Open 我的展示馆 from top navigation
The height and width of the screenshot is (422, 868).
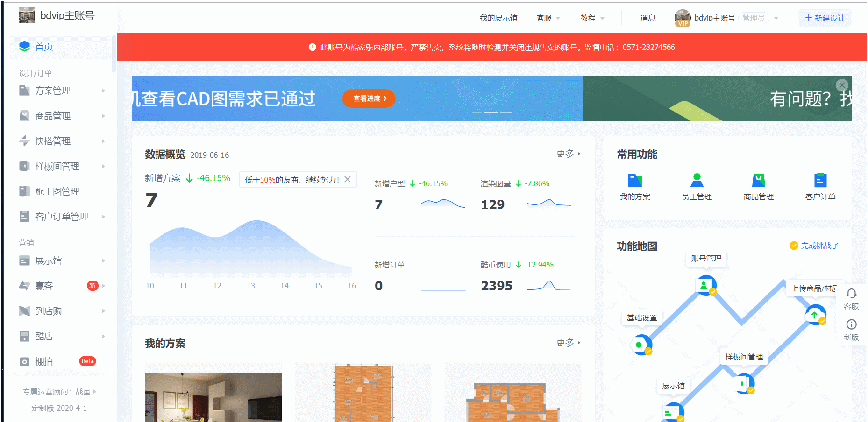[498, 18]
